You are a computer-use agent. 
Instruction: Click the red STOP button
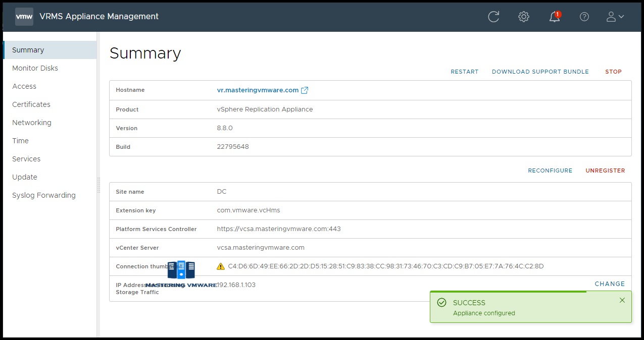tap(614, 72)
